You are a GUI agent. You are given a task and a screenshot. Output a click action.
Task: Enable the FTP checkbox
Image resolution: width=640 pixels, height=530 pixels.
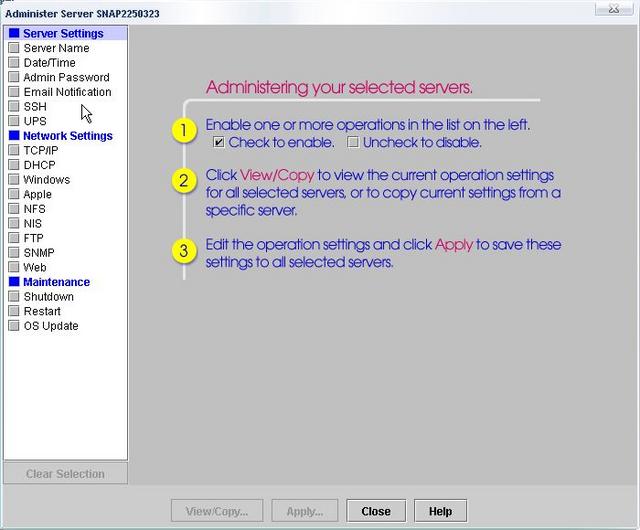point(14,238)
